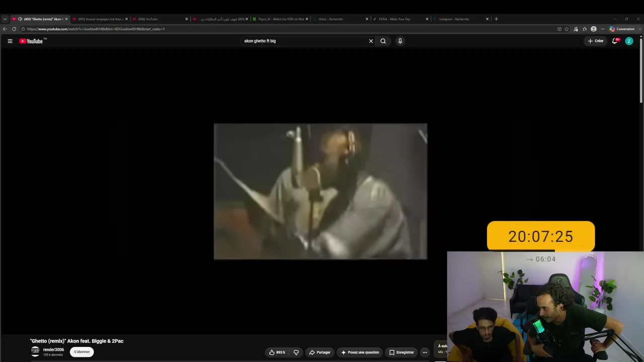Mute the Ghetto remix tab audio icon
The image size is (644, 362).
pyautogui.click(x=20, y=19)
